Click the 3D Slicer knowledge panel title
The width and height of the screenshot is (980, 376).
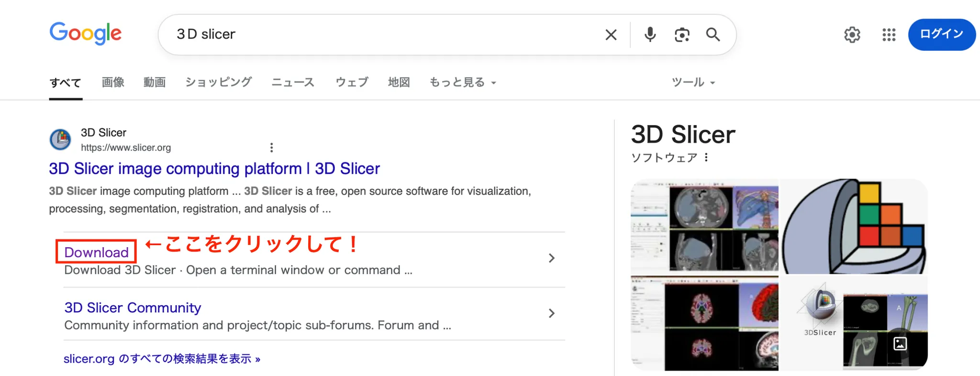[683, 135]
